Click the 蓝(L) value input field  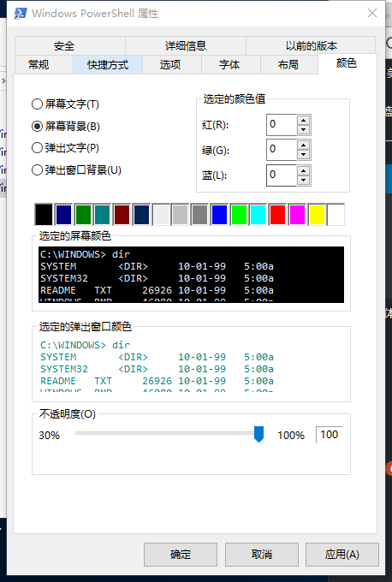pyautogui.click(x=282, y=175)
